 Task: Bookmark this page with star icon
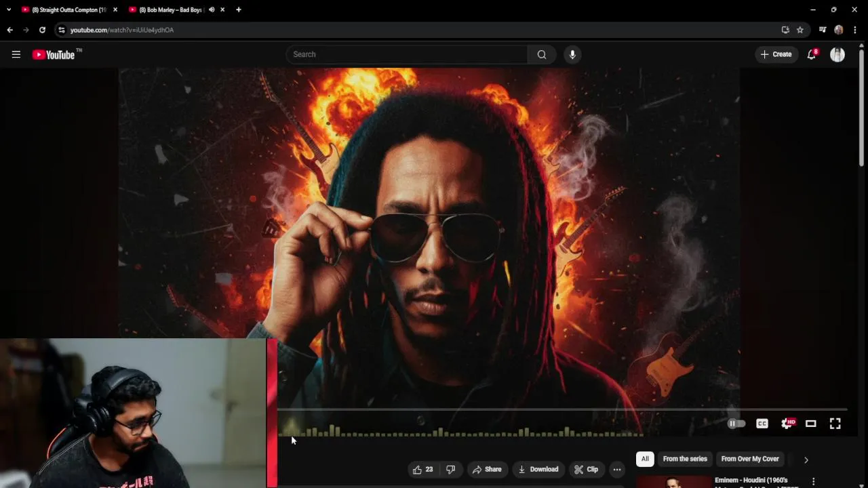(x=800, y=30)
